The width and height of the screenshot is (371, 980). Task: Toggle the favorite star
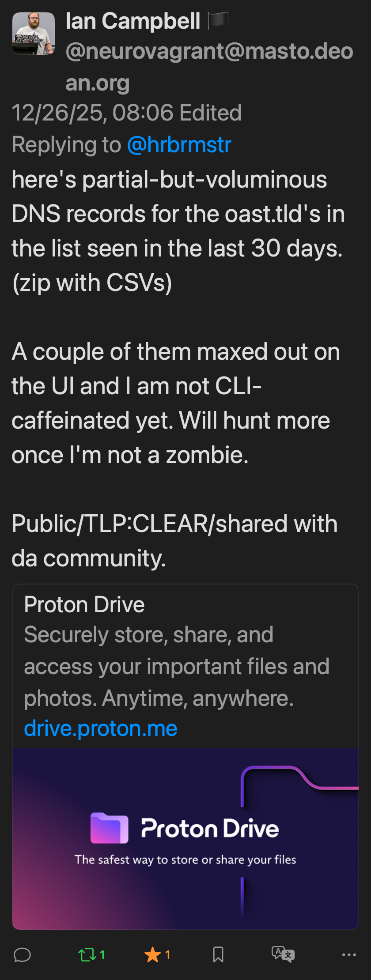[152, 955]
